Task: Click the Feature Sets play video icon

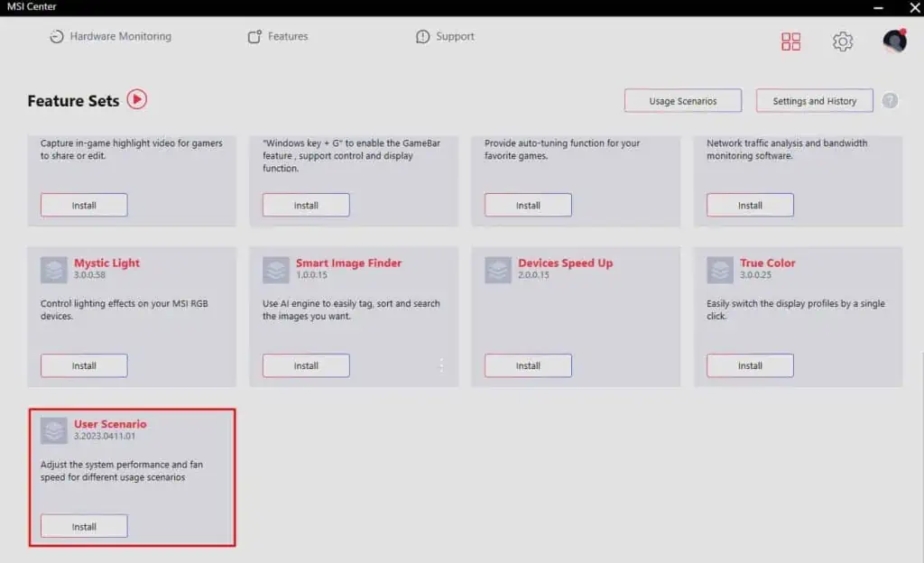Action: (x=136, y=99)
